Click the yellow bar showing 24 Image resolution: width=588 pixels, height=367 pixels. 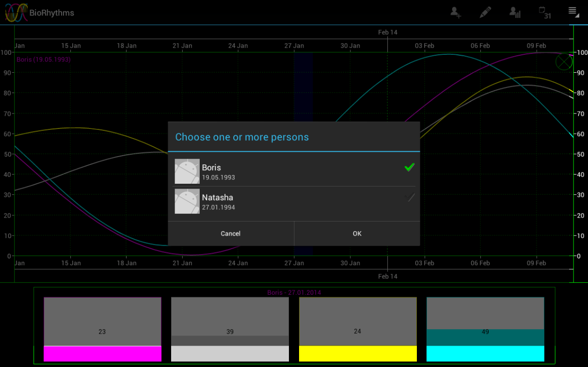click(358, 330)
